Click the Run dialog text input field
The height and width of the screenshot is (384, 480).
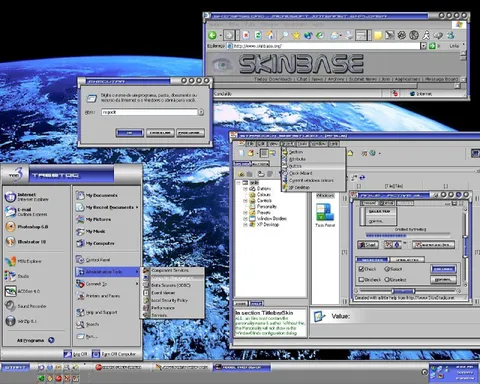[x=149, y=112]
